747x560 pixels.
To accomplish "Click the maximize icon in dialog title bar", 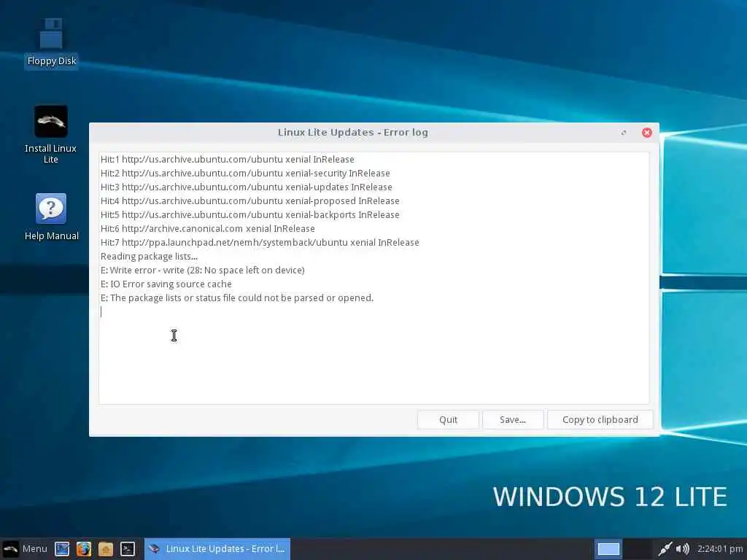I will point(624,133).
